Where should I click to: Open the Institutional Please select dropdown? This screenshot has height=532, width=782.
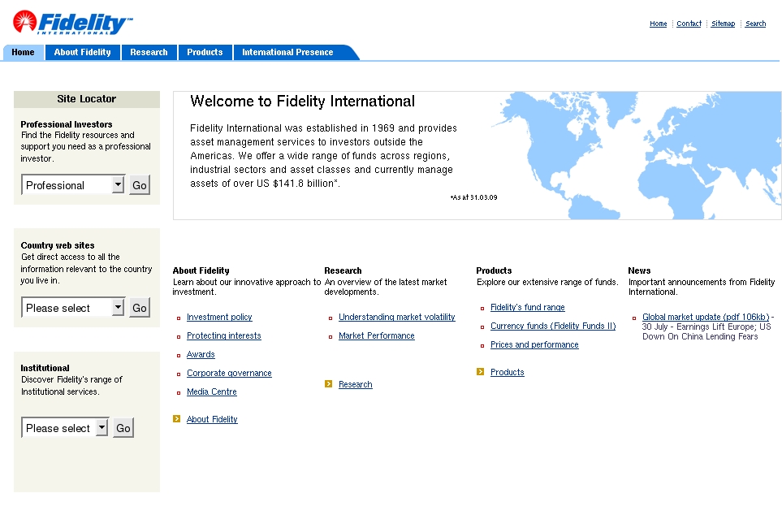tap(65, 428)
